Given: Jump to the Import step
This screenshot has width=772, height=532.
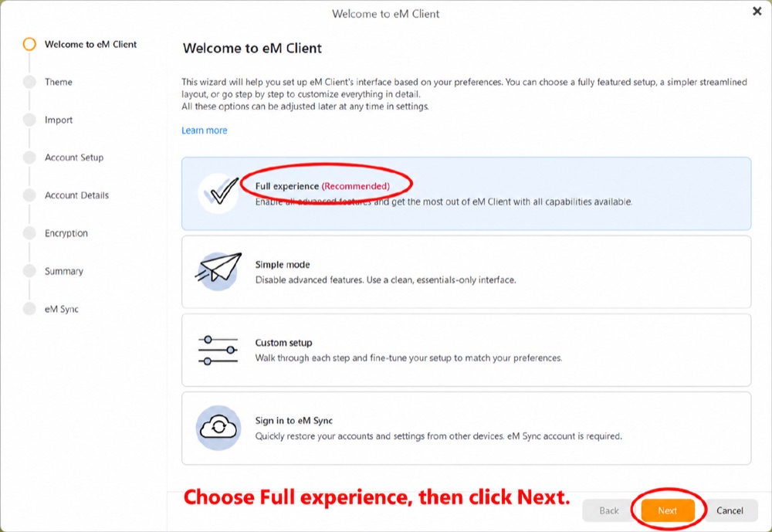Looking at the screenshot, I should pyautogui.click(x=58, y=120).
